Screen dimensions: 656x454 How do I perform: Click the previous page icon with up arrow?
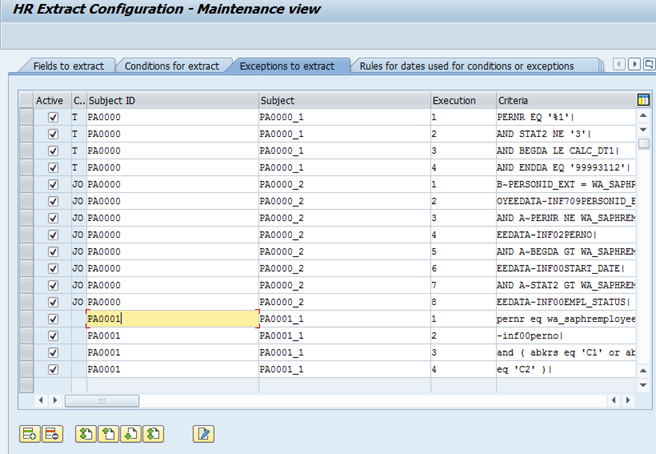coord(108,434)
